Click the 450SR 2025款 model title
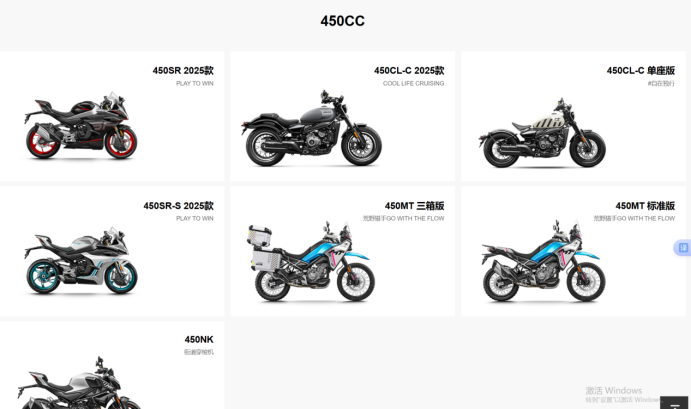Image resolution: width=691 pixels, height=409 pixels. point(183,71)
